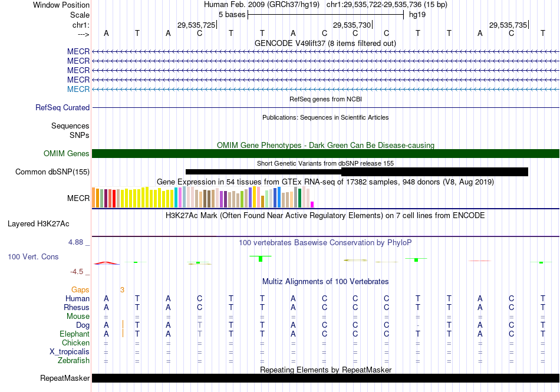Screen dimensions: 560x392
Task: Click the Zebrafish alignment row label
Action: pyautogui.click(x=74, y=361)
